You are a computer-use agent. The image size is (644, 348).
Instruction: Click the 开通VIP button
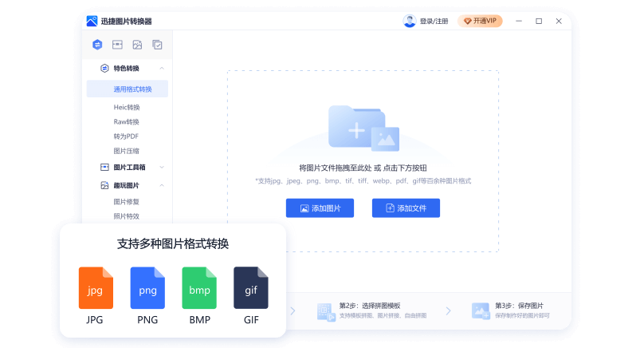pos(480,22)
